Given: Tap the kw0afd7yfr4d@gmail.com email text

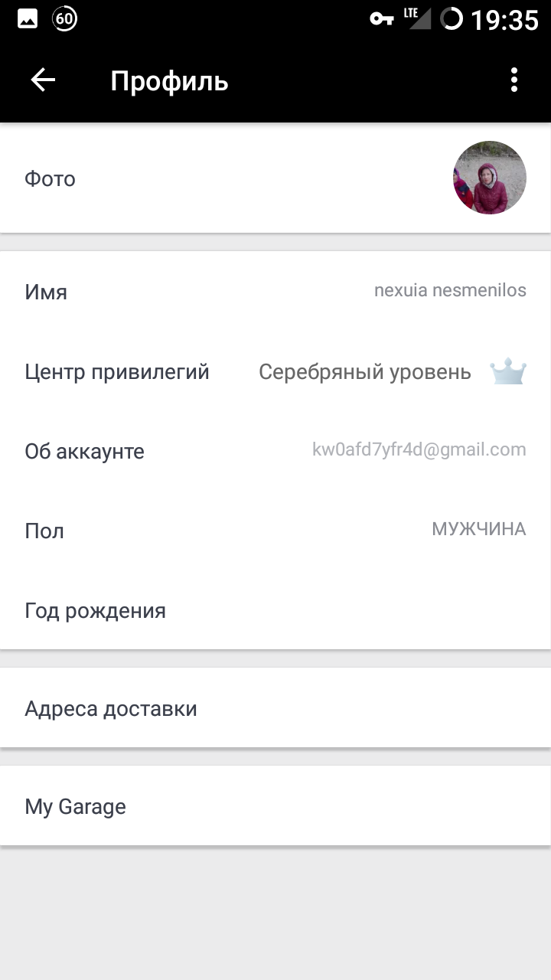Looking at the screenshot, I should coord(419,449).
